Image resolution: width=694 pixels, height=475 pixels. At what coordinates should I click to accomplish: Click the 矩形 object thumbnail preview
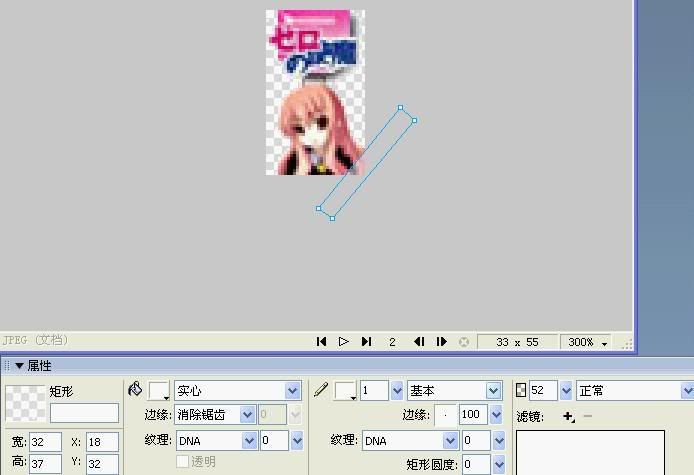pyautogui.click(x=26, y=403)
